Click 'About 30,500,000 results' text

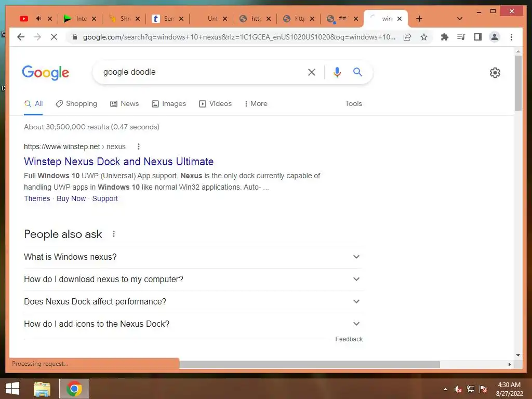[x=91, y=127]
